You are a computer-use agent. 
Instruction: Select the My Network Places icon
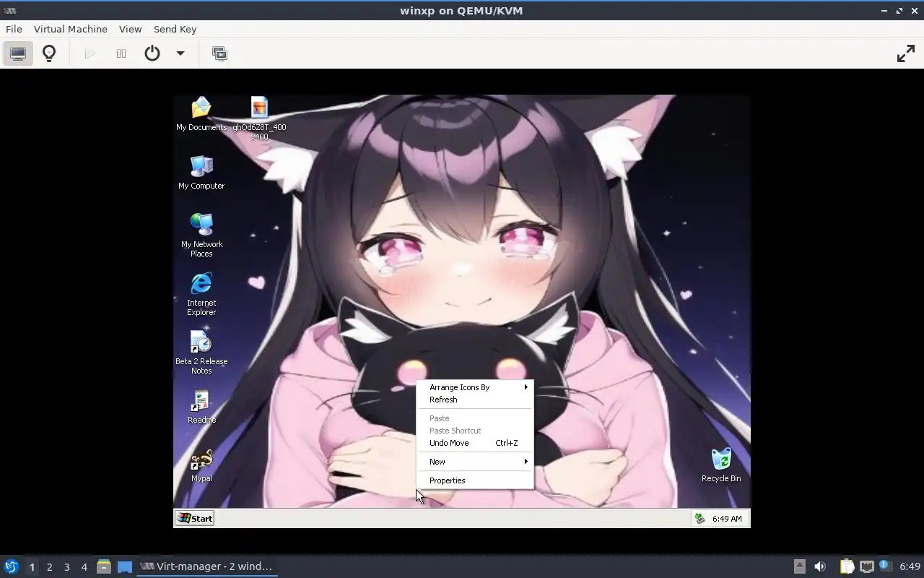coord(201,236)
